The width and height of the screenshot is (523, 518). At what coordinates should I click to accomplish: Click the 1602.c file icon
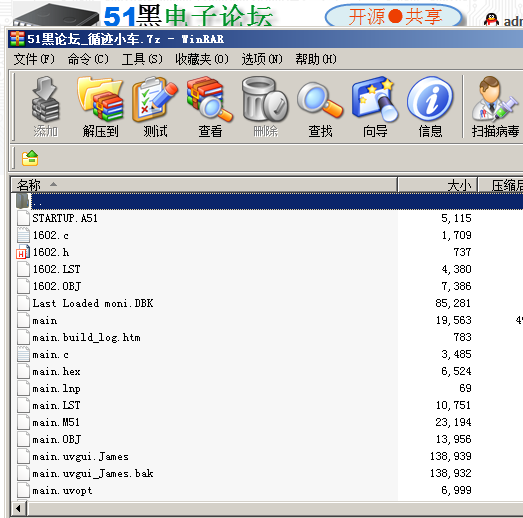tap(23, 235)
